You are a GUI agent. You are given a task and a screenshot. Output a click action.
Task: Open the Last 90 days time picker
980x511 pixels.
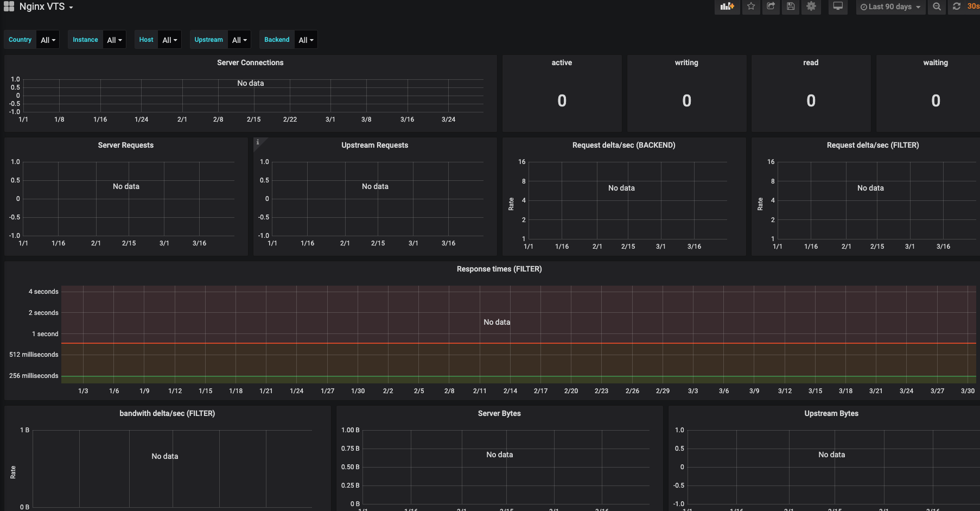click(x=890, y=7)
